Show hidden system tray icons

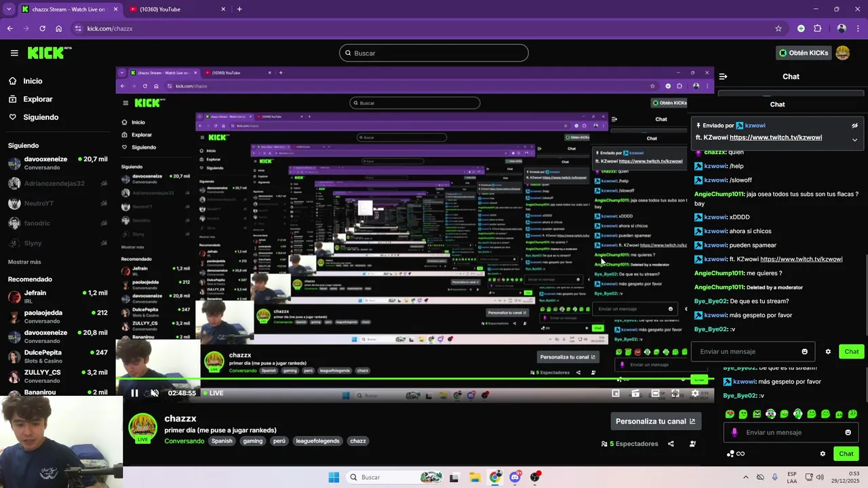pos(746,477)
